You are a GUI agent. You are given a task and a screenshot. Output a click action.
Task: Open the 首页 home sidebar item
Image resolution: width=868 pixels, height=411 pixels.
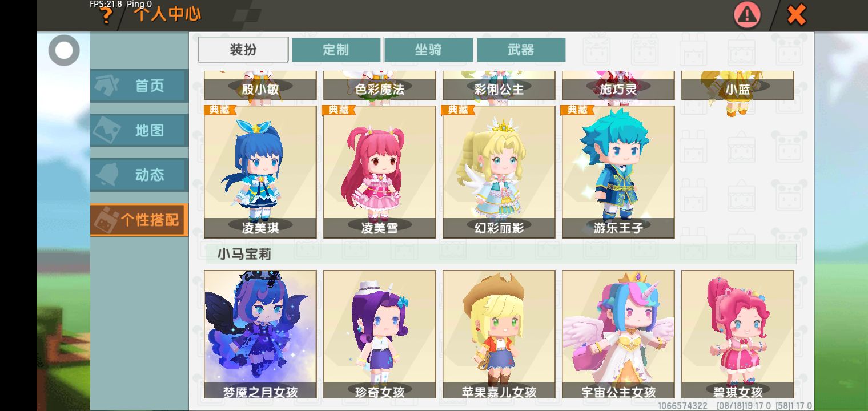click(139, 86)
